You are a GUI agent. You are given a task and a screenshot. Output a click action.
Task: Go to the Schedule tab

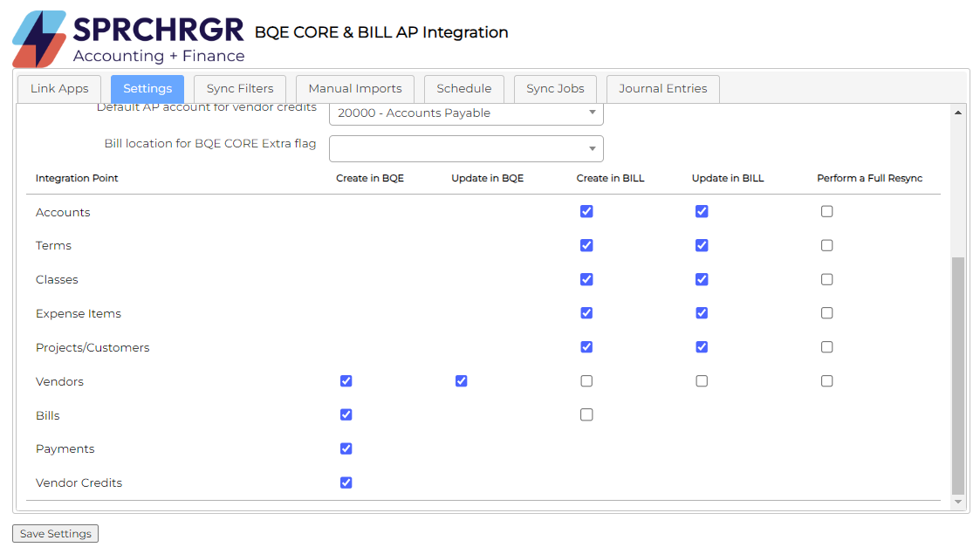(464, 89)
